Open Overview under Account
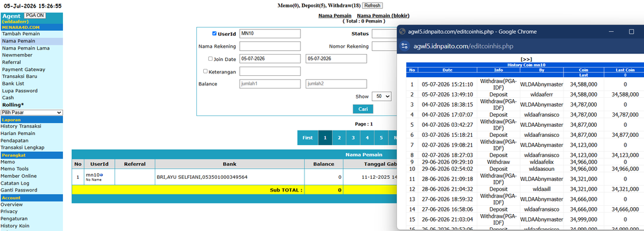Screen dimensions: 644x231 coord(11,205)
